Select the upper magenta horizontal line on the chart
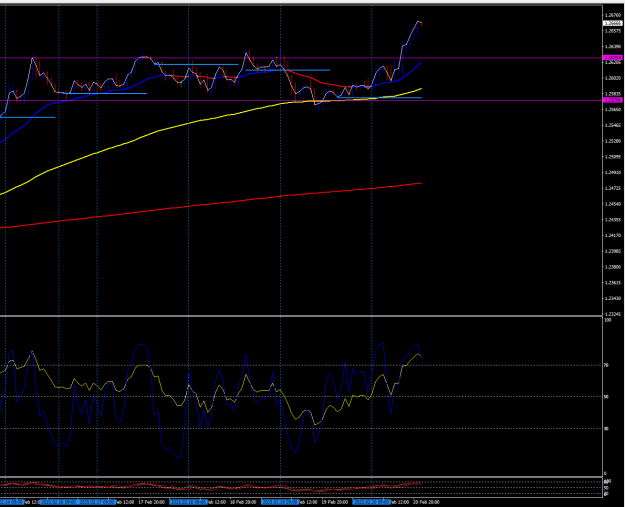 (x=301, y=58)
